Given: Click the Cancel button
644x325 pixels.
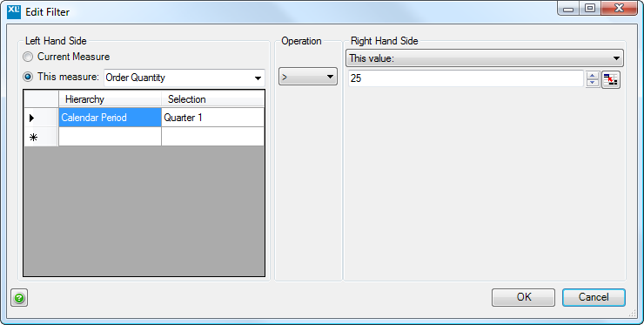Looking at the screenshot, I should 594,297.
